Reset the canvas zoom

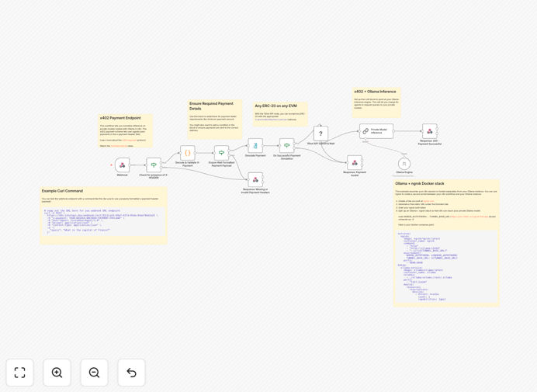click(131, 373)
